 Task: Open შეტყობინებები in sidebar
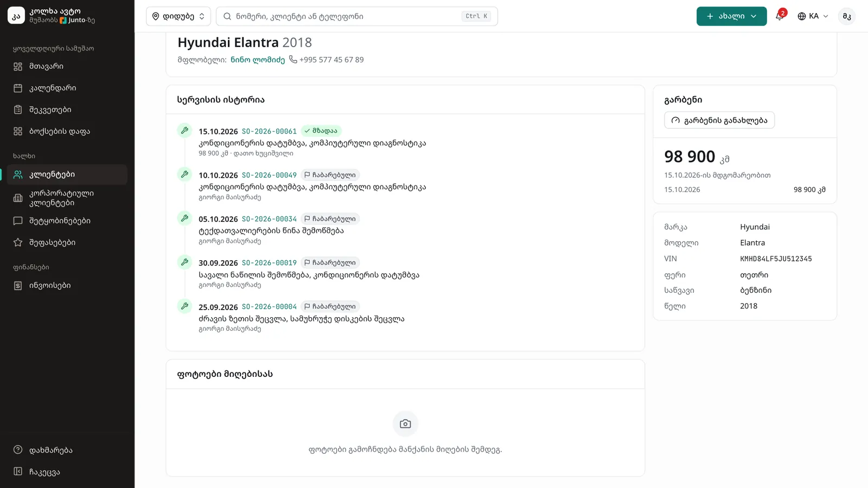[x=67, y=221]
